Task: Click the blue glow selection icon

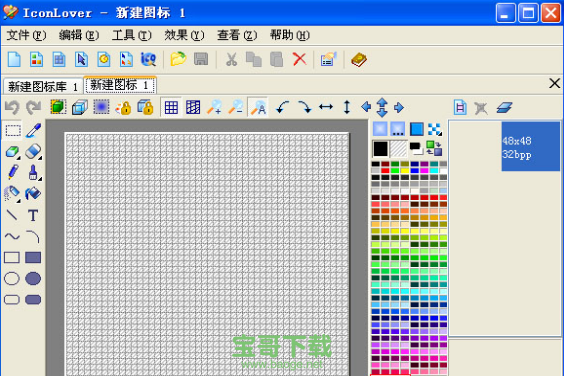Action: click(x=101, y=107)
